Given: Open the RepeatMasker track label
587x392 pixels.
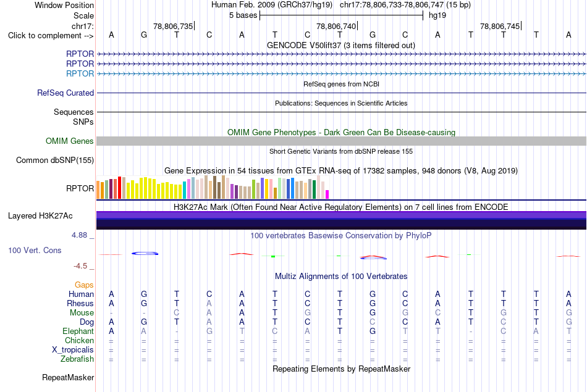Looking at the screenshot, I should coord(68,377).
